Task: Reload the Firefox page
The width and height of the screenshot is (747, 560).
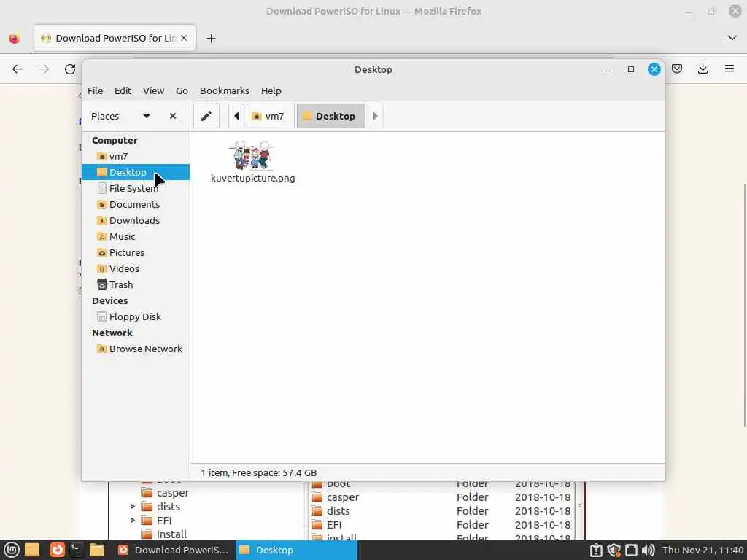Action: click(x=70, y=69)
